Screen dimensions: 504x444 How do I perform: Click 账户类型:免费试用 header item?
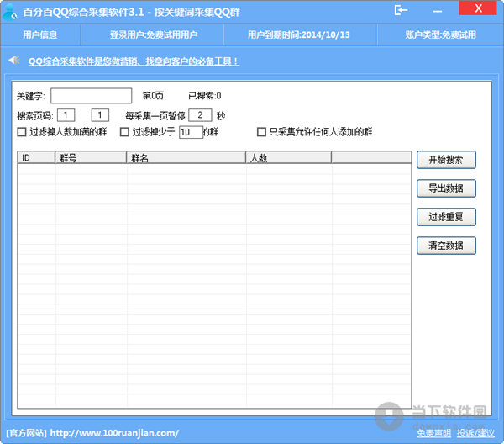[x=441, y=34]
